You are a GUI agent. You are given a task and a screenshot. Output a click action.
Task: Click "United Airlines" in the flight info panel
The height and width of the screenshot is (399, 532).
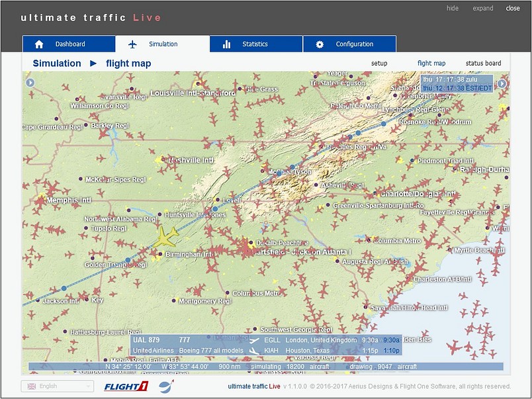pos(154,351)
